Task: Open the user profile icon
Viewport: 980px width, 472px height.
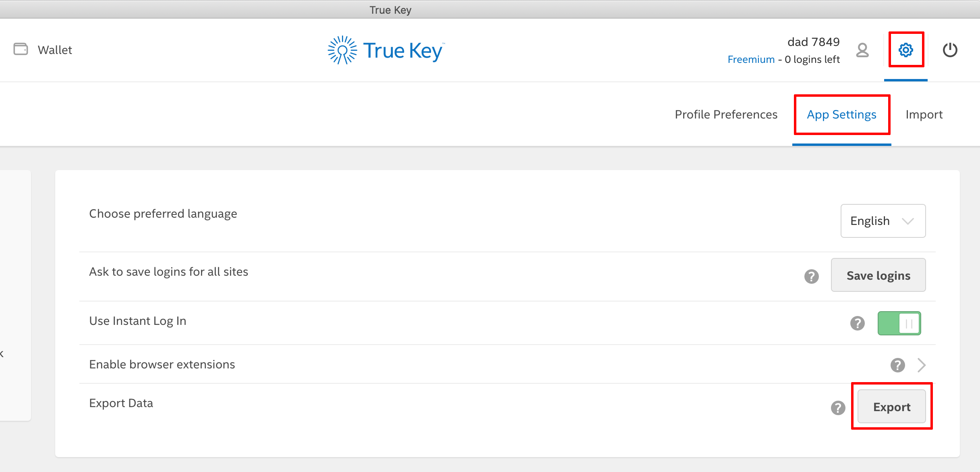Action: click(x=862, y=50)
